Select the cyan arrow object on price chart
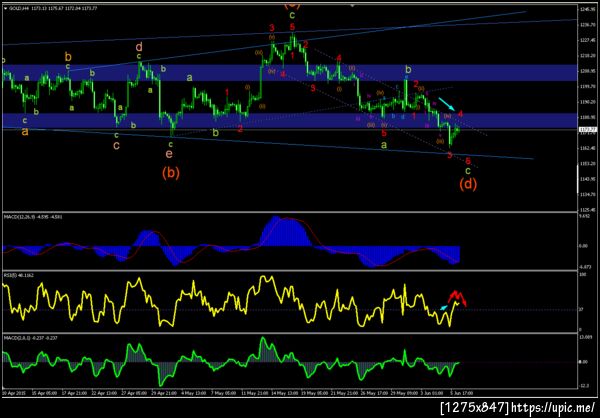The image size is (600, 418). point(446,104)
